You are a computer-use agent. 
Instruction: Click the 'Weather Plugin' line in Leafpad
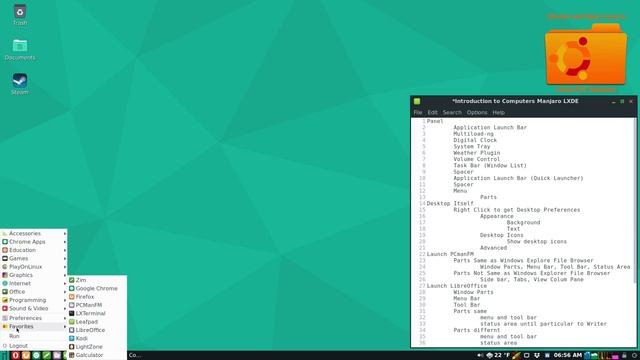click(476, 153)
